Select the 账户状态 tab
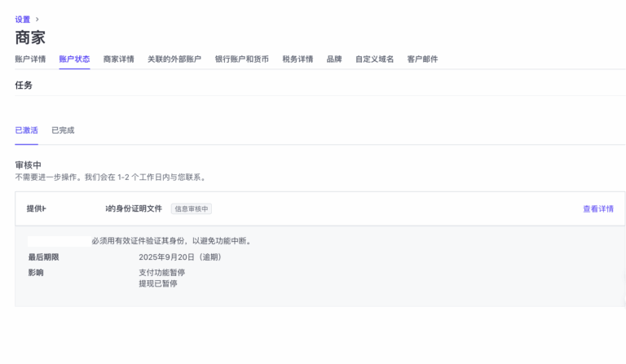 pos(74,59)
